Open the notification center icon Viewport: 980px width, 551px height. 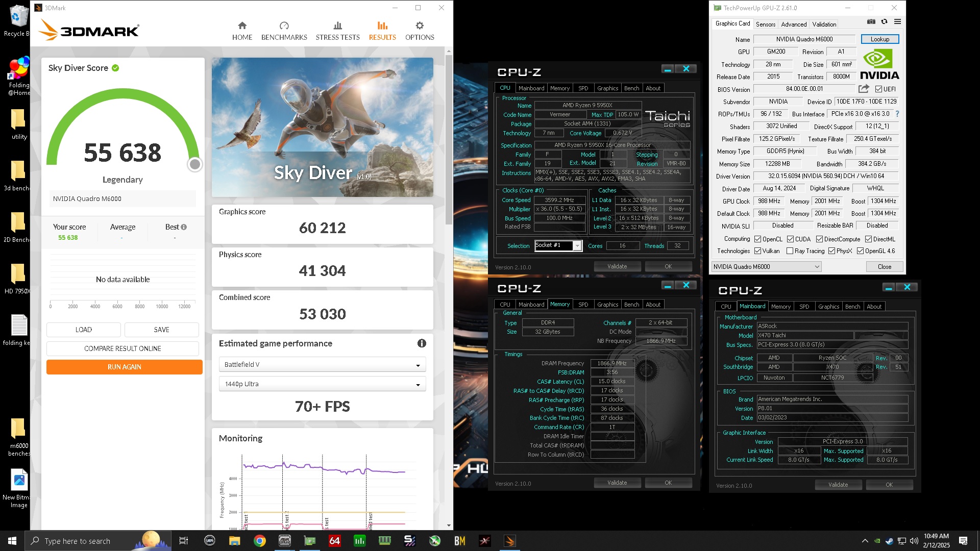963,541
